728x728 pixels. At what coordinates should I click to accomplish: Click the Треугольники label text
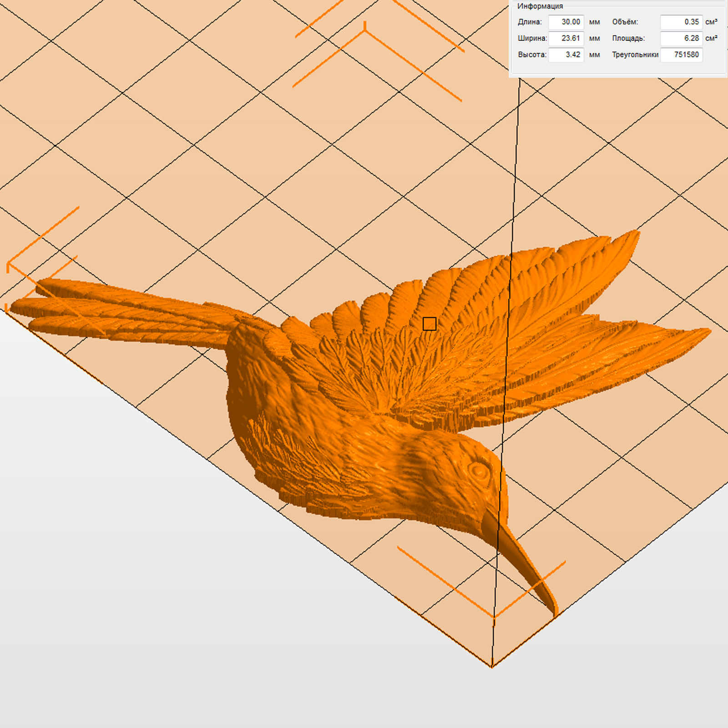tap(635, 55)
